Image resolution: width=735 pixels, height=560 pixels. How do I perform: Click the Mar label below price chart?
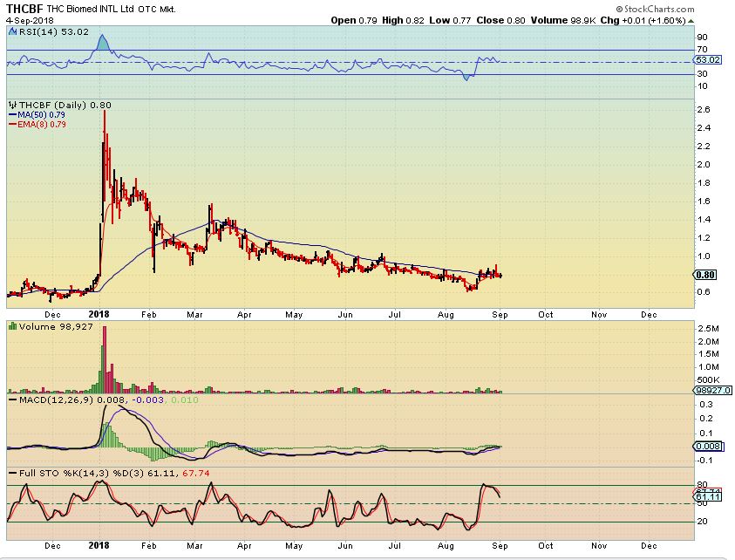(194, 314)
